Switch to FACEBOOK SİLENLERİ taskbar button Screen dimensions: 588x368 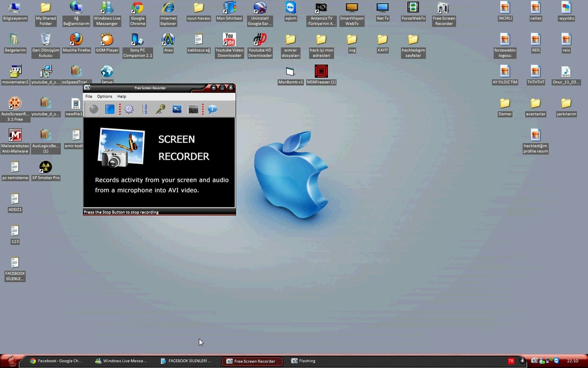[187, 361]
